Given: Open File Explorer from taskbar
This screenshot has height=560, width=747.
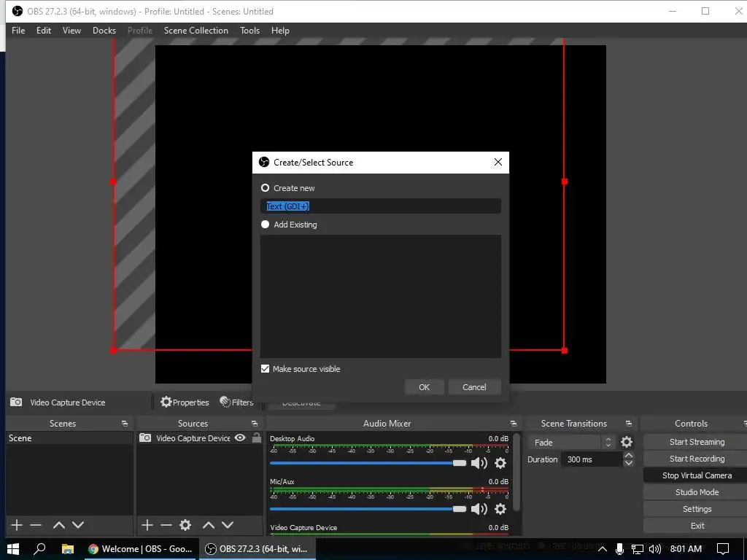Looking at the screenshot, I should pos(68,549).
